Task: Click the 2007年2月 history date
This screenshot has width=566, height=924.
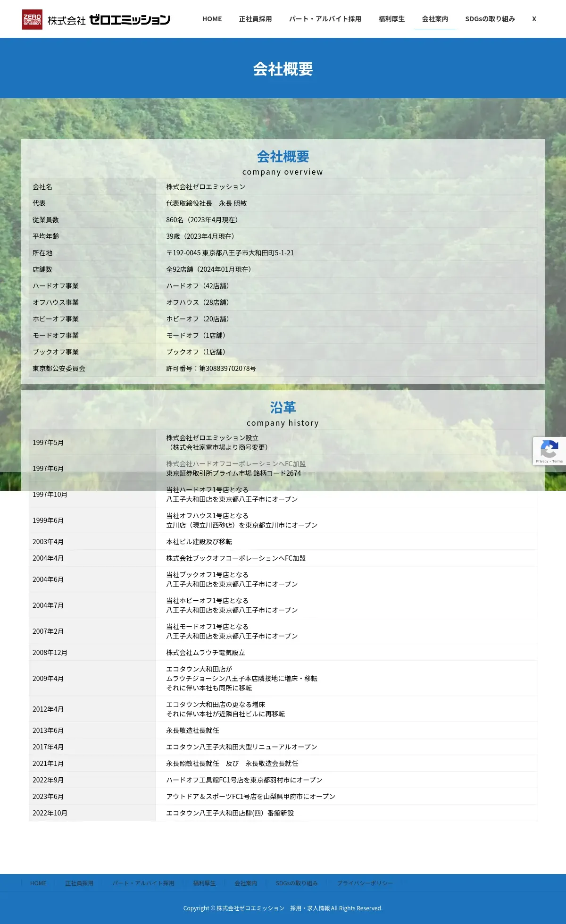Action: (x=48, y=631)
